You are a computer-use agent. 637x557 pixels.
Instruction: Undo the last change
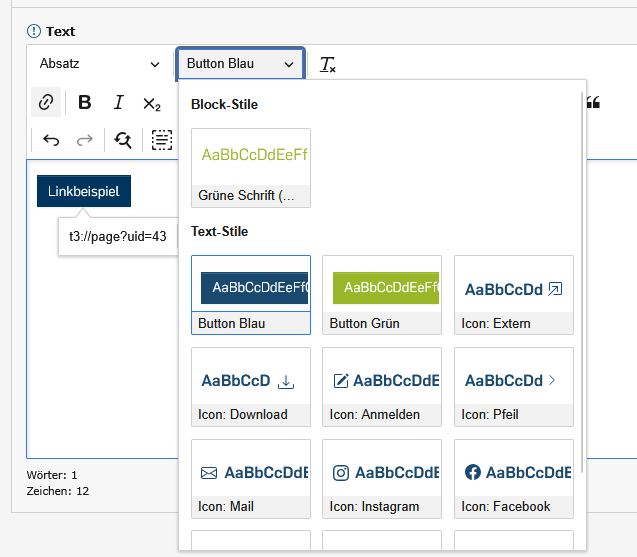tap(51, 141)
